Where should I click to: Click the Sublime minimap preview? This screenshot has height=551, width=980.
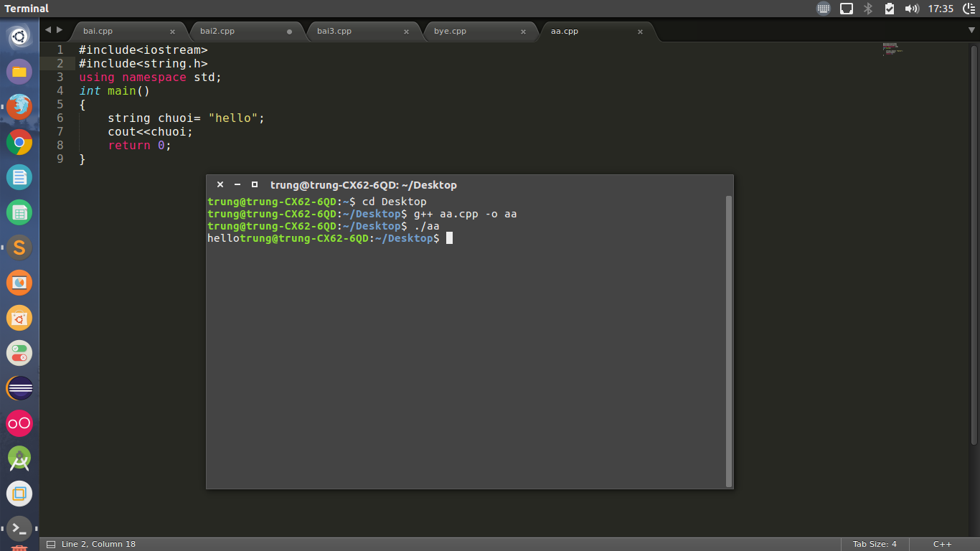pyautogui.click(x=892, y=49)
